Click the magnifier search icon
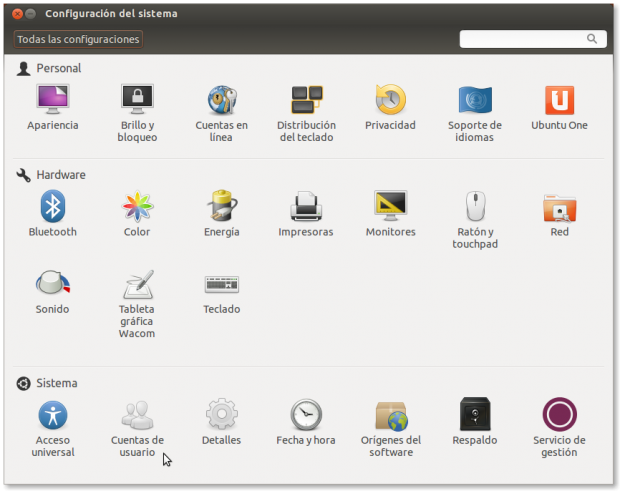This screenshot has height=491, width=620. [x=592, y=39]
